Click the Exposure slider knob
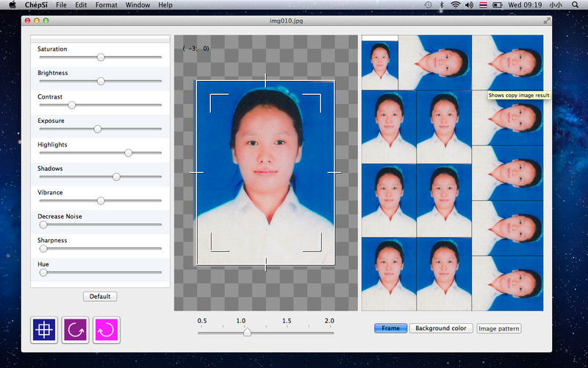This screenshot has height=368, width=588. click(x=98, y=130)
